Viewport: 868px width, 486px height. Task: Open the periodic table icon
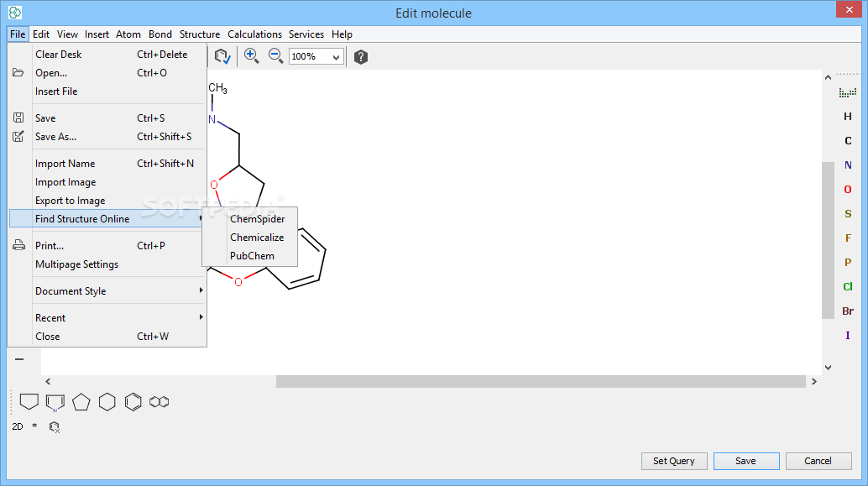click(x=848, y=92)
